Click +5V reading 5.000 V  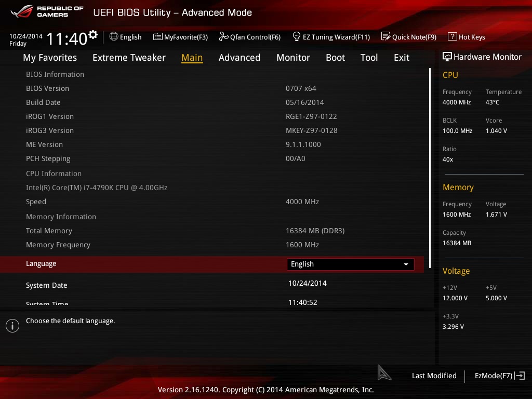496,298
